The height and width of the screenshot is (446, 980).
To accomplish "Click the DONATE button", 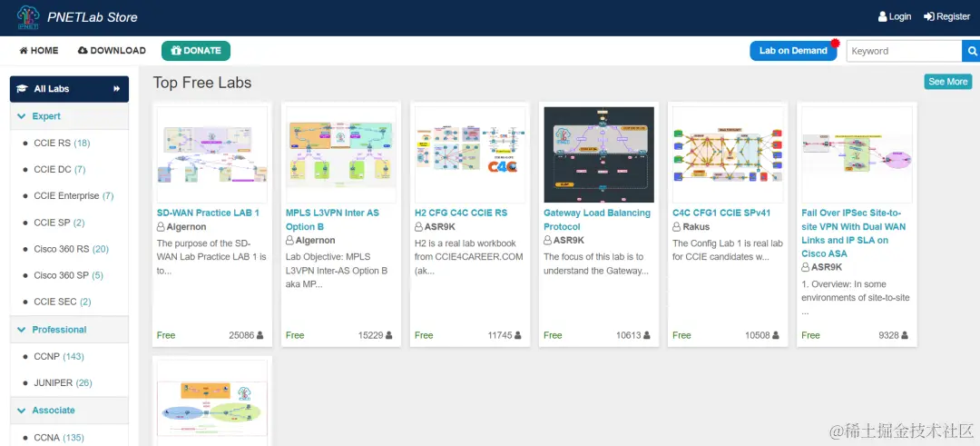I will click(x=196, y=51).
